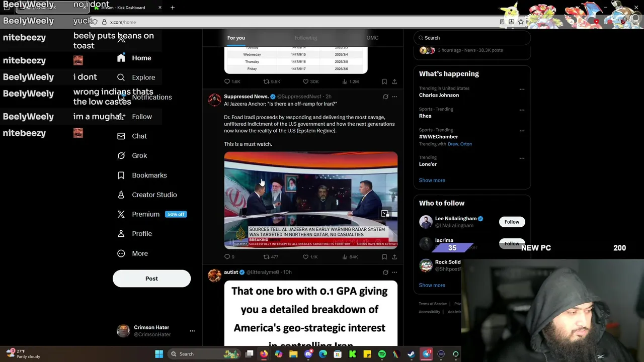Like the Suppressed News post with 1.1K likes
The height and width of the screenshot is (362, 644).
pyautogui.click(x=310, y=257)
